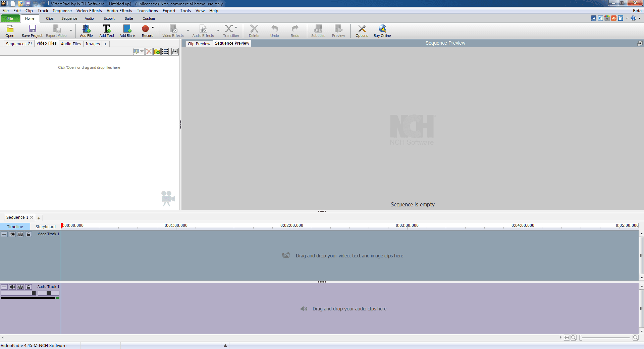
Task: Expand the Export Video dropdown arrow
Action: (x=71, y=31)
